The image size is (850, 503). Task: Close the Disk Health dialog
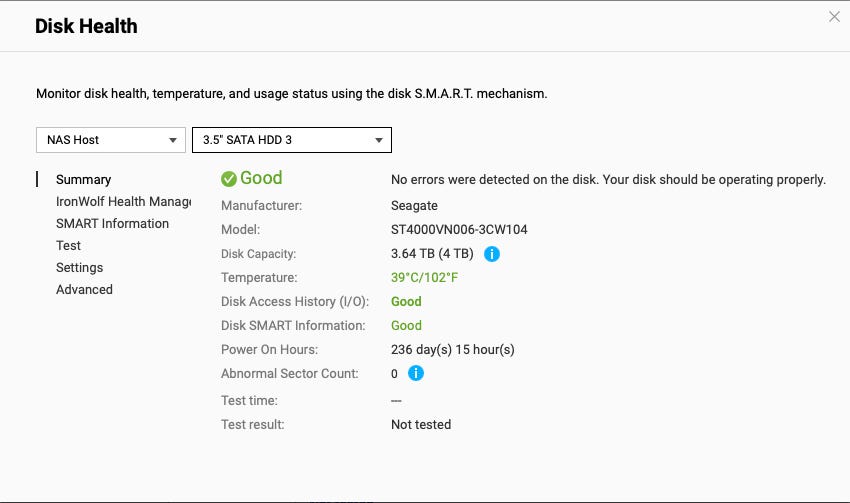click(x=834, y=17)
